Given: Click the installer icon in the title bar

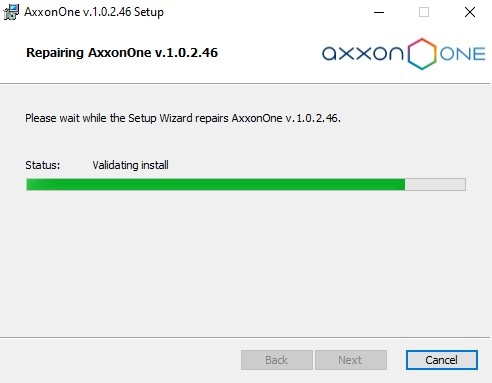Looking at the screenshot, I should [11, 12].
